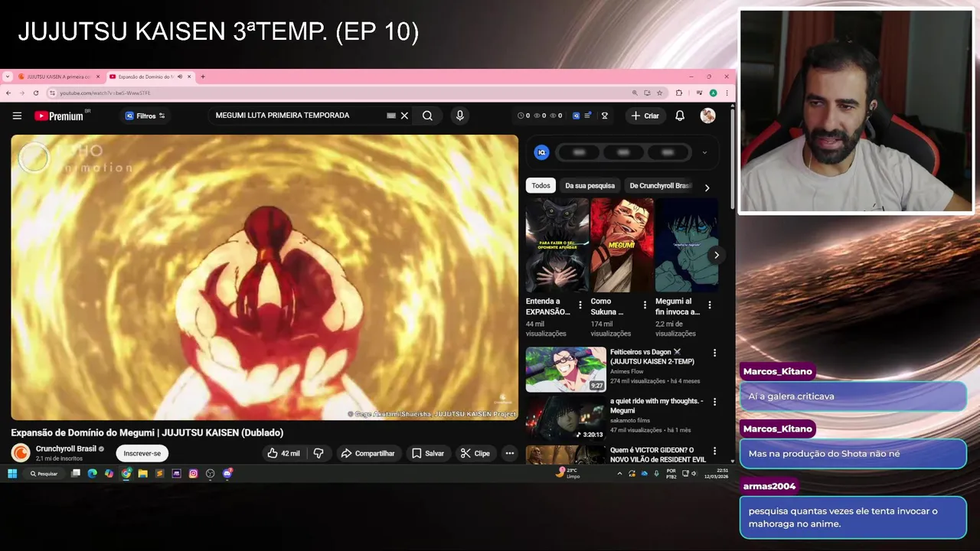Open options for Entenda a EXPANSÃO short
The image size is (980, 551).
click(580, 305)
